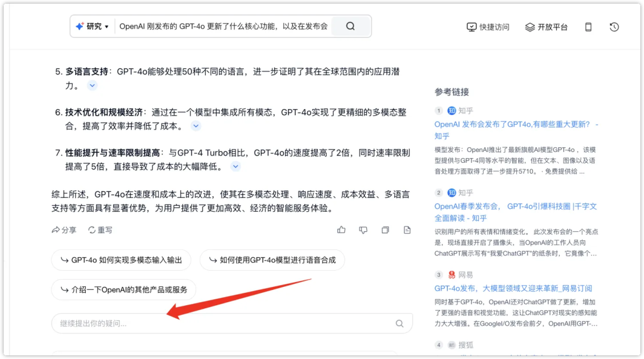Copy the response using the copy icon
This screenshot has height=359, width=644.
pos(385,230)
